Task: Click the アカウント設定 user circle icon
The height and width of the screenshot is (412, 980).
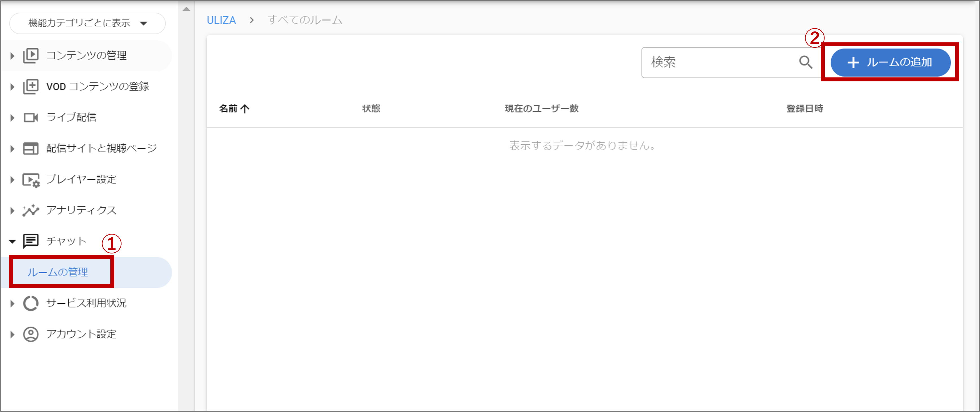Action: pyautogui.click(x=30, y=334)
